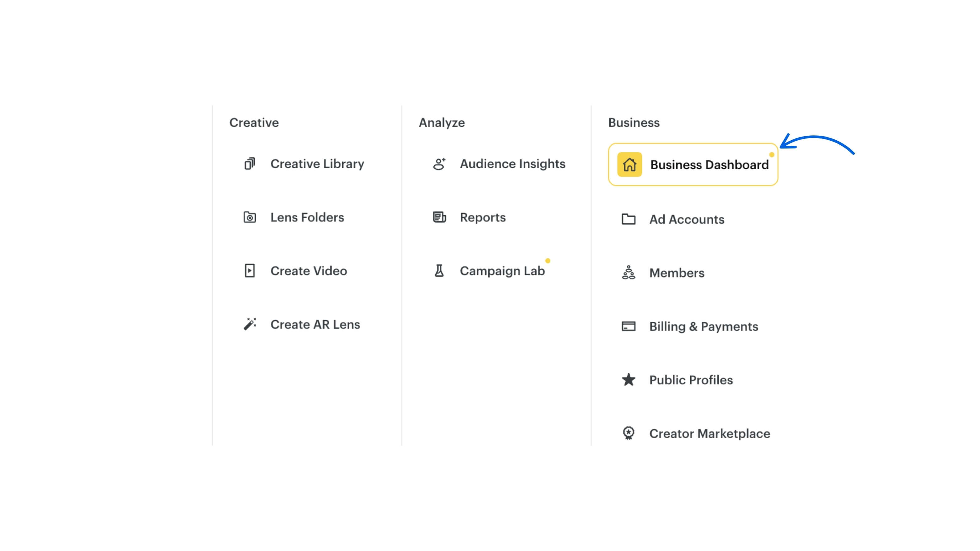
Task: Open the Business Dashboard
Action: coord(709,164)
